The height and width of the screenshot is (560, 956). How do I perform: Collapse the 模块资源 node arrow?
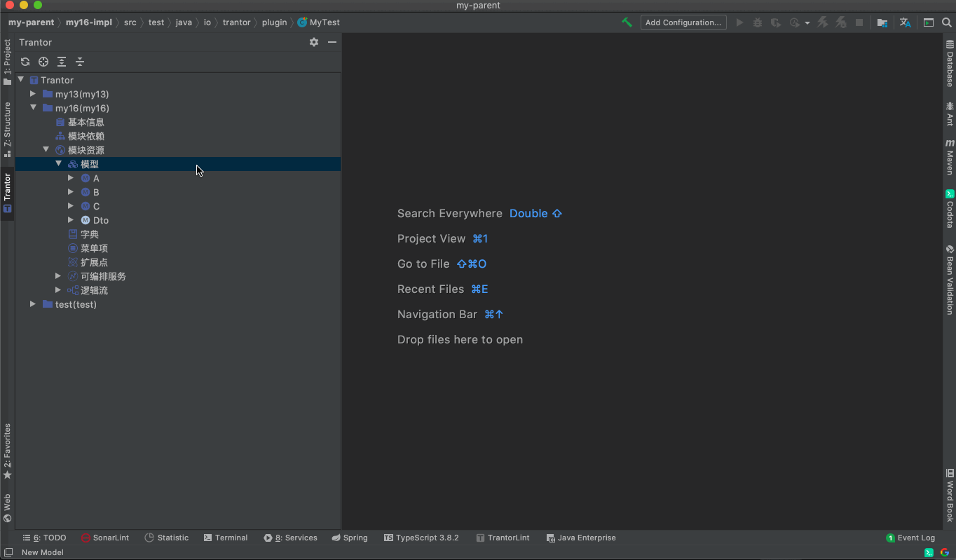point(46,150)
